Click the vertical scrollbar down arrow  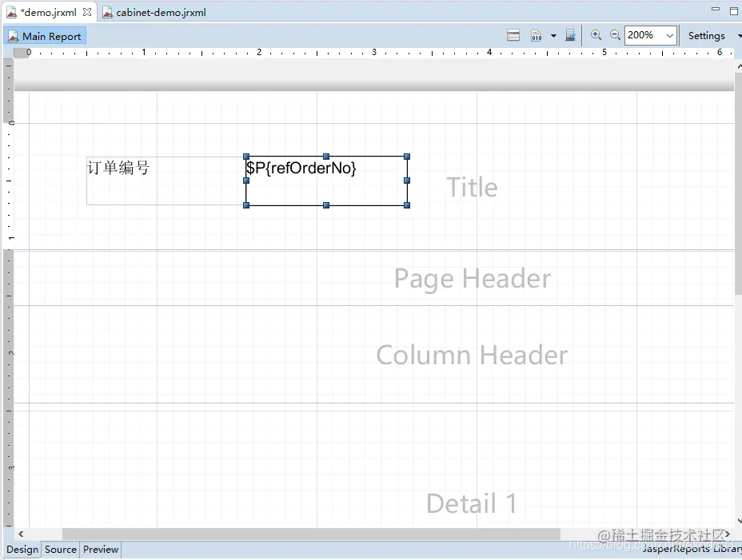(x=739, y=521)
